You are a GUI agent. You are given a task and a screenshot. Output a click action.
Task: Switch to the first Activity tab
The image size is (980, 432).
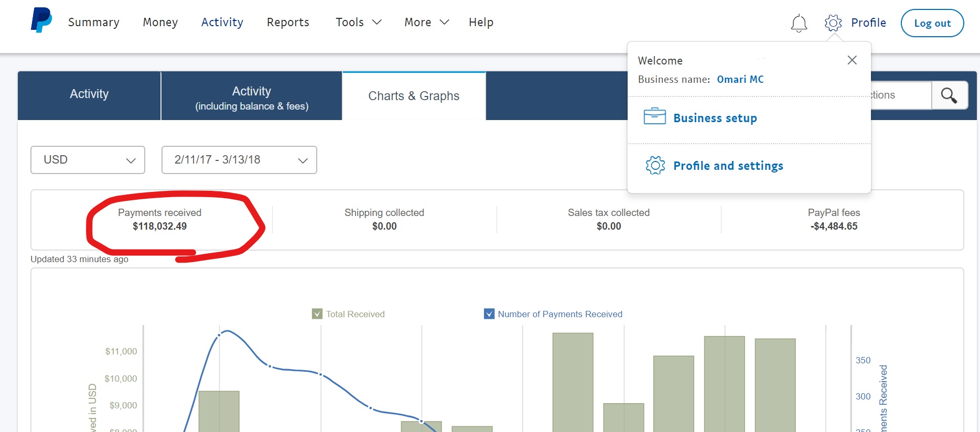pos(89,95)
